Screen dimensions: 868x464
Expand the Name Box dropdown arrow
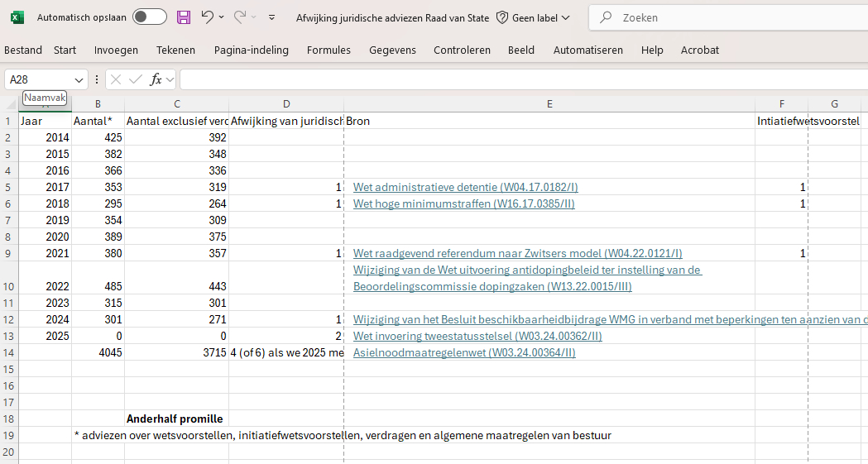click(x=79, y=79)
